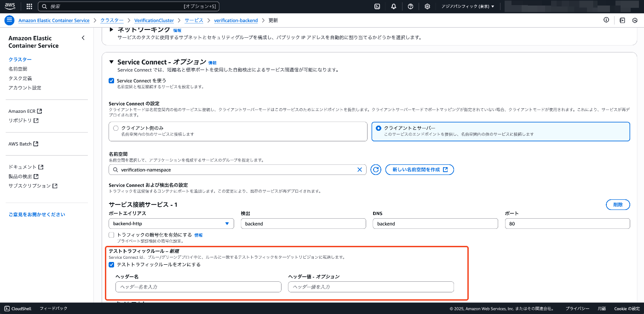Open リポジトリ external link

(x=23, y=120)
